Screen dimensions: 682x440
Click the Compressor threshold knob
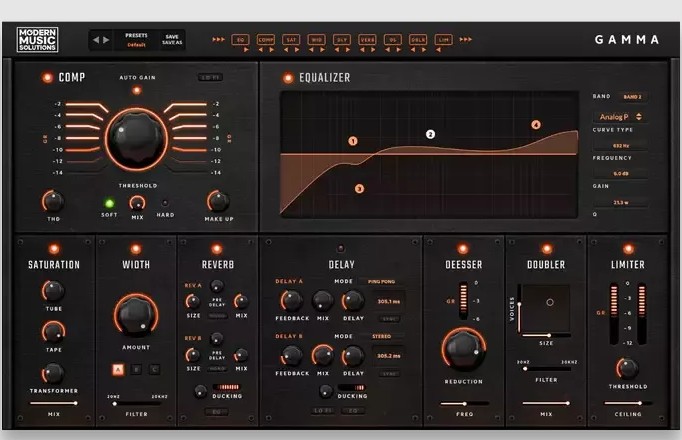(x=137, y=140)
